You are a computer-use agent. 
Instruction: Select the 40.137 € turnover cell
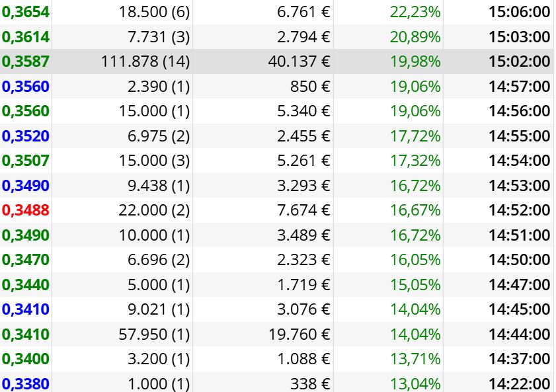(299, 61)
